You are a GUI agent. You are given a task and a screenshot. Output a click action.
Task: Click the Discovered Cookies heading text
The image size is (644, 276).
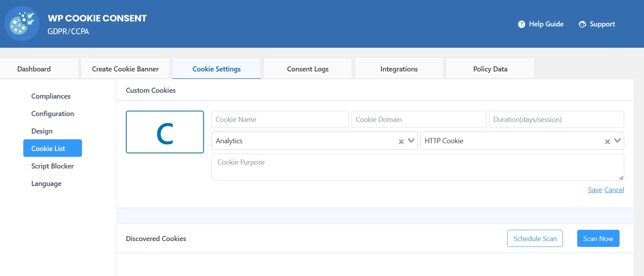point(156,238)
